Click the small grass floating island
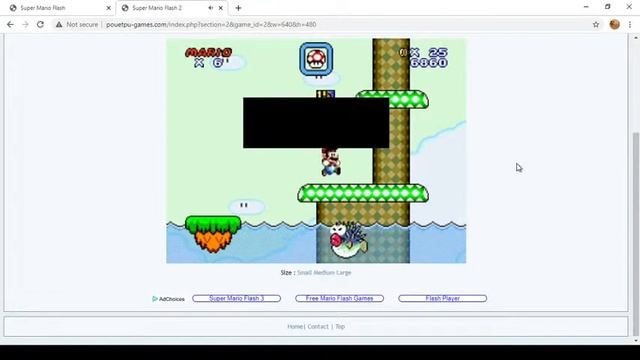Screen dimensions: 640x360 click(213, 234)
